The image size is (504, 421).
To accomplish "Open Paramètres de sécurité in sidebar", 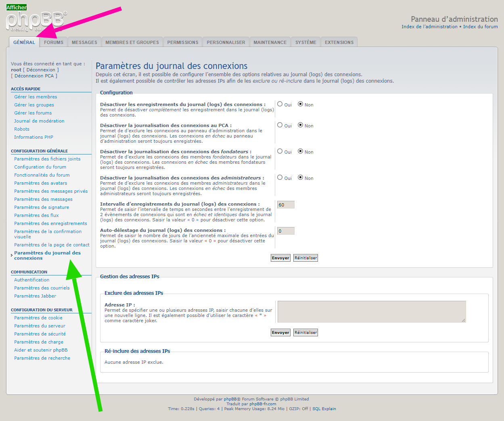I will [x=40, y=334].
